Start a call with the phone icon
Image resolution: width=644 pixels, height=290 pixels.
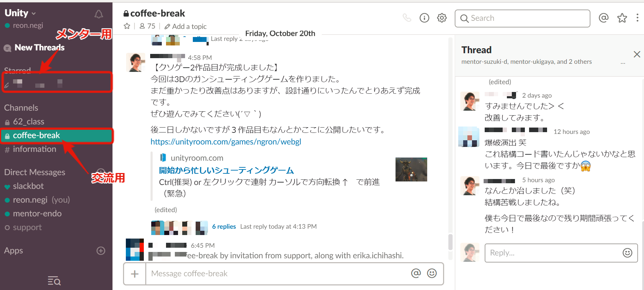tap(407, 18)
